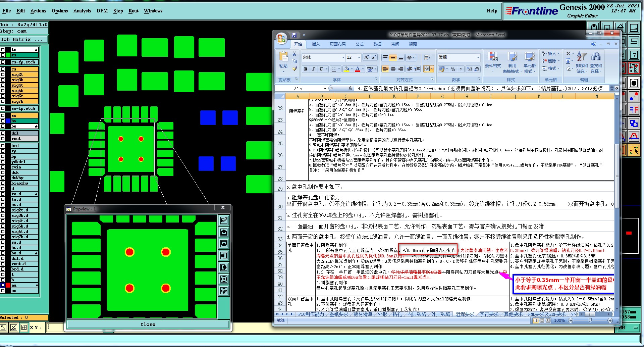Click 查找和选择 button in Excel
Screen dimensions: 644x347
pyautogui.click(x=596, y=62)
